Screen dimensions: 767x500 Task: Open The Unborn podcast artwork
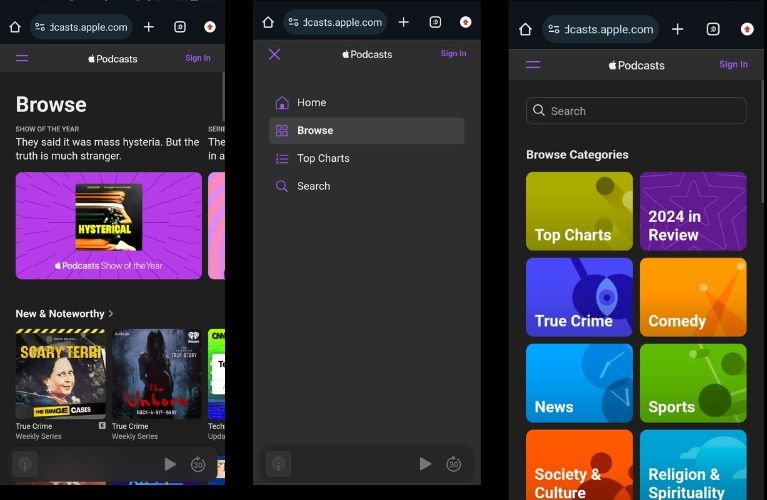(156, 374)
